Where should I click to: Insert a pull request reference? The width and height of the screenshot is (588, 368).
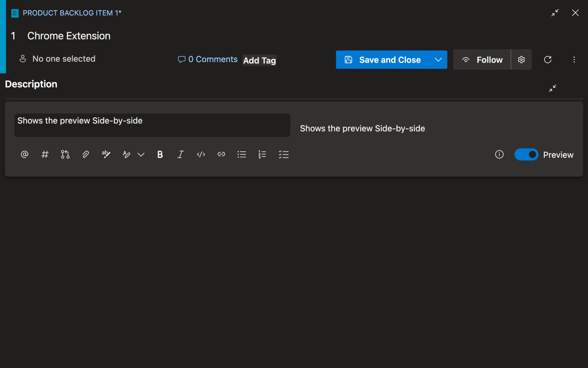(x=65, y=155)
